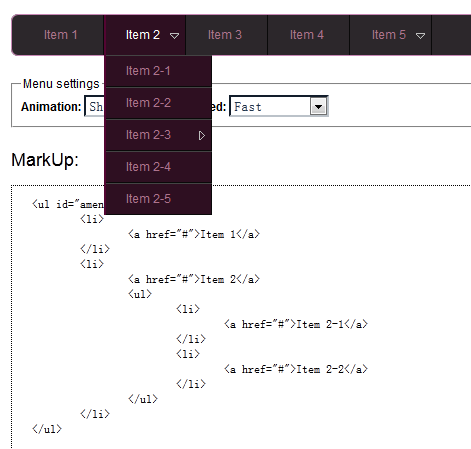Select Item 2-2 in the dropdown
The image size is (471, 449).
pyautogui.click(x=158, y=103)
